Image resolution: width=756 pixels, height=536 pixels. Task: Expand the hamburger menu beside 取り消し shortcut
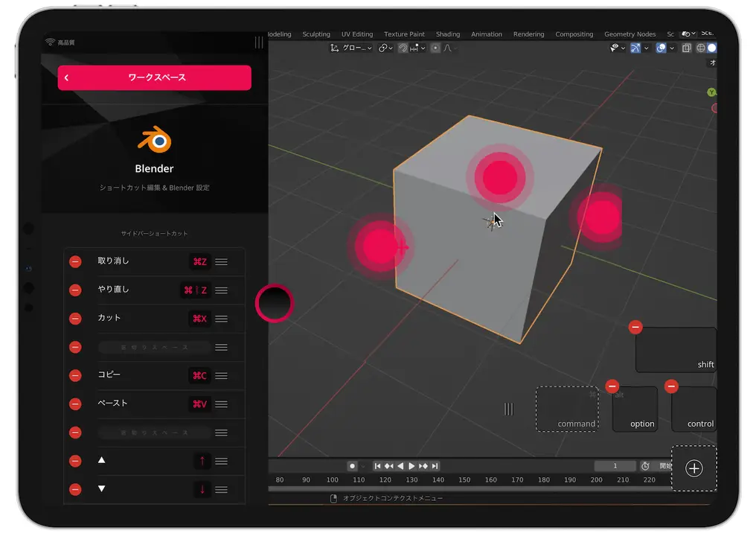point(221,261)
